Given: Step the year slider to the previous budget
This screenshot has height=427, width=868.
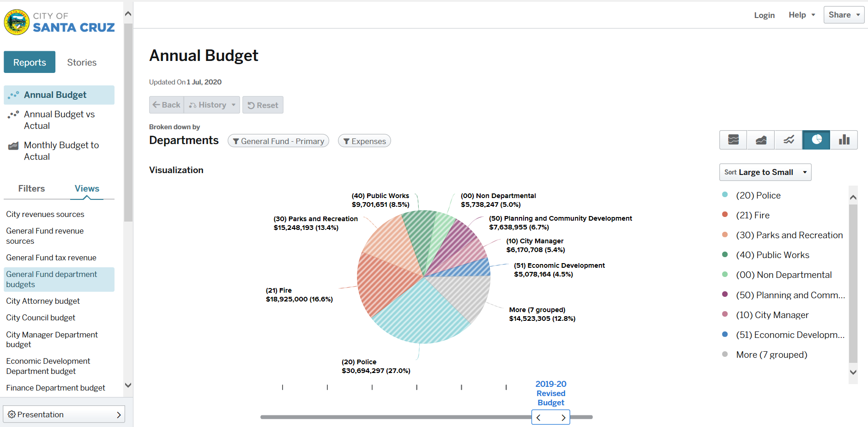Looking at the screenshot, I should point(539,417).
